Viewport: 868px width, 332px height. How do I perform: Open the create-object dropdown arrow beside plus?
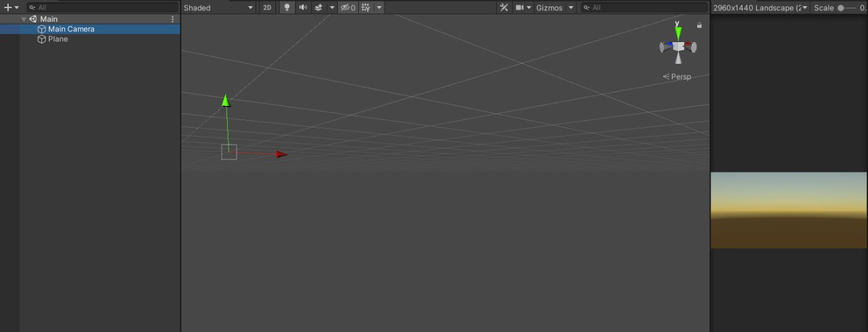click(17, 7)
